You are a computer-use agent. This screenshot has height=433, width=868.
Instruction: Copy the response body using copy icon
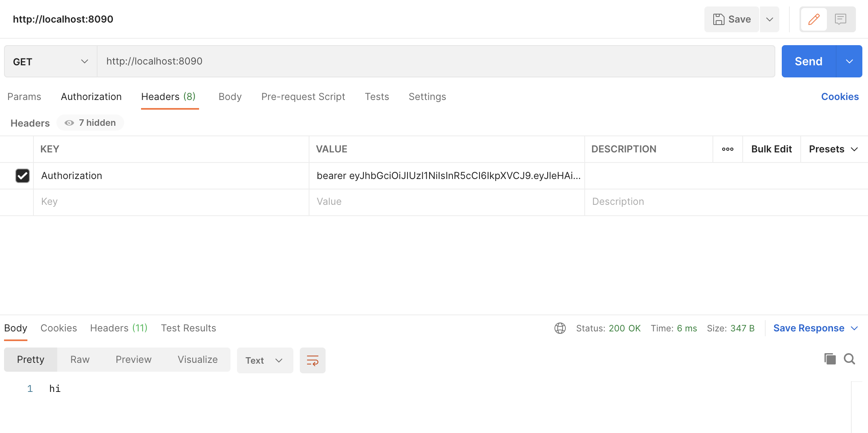click(829, 359)
